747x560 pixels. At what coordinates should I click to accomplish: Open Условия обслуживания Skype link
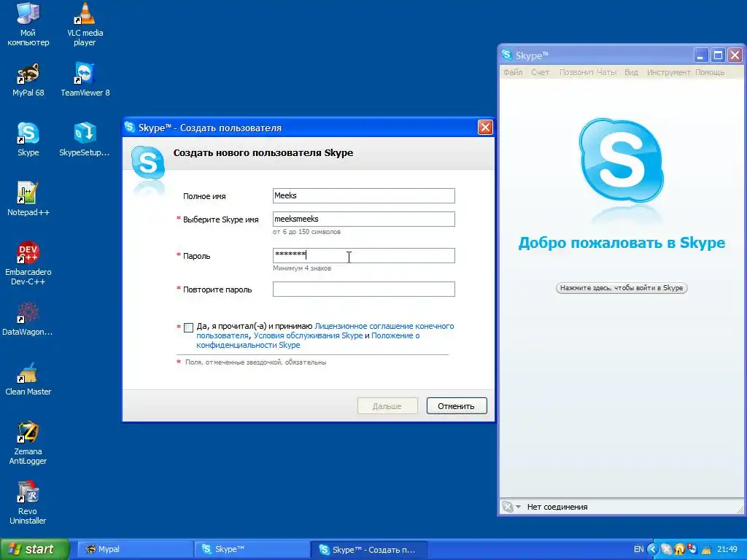tap(308, 335)
